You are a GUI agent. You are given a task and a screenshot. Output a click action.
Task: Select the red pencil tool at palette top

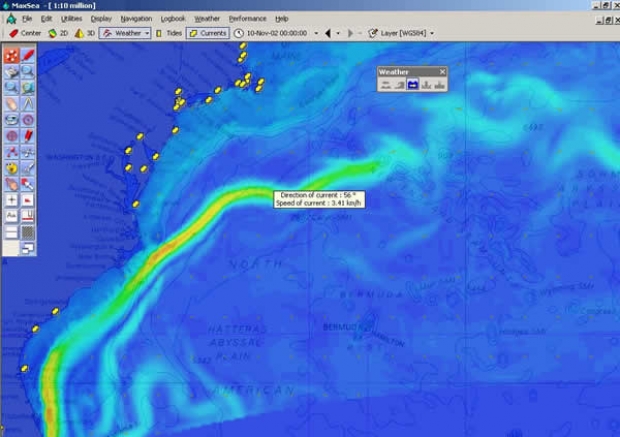[x=28, y=55]
